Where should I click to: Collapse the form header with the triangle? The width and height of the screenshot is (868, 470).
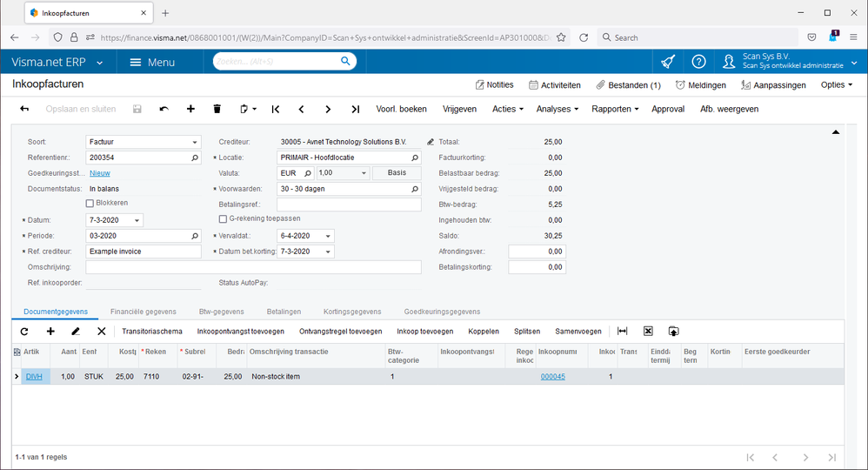(836, 132)
